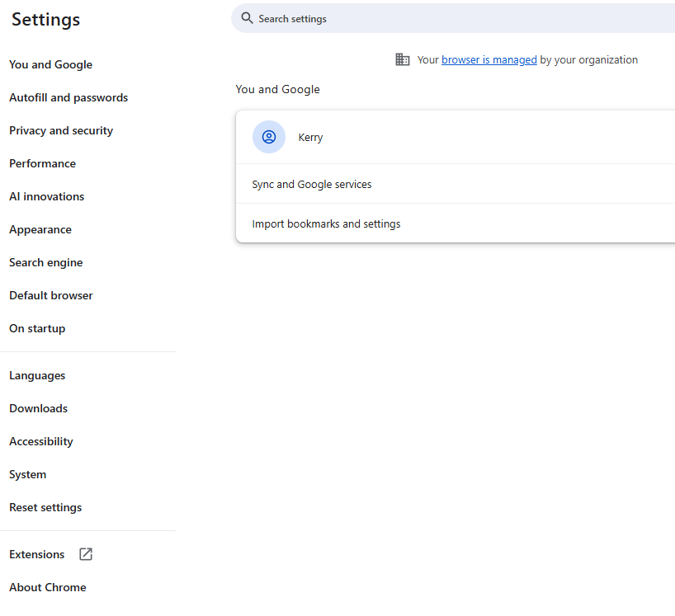Click the Settings page title

pos(45,20)
